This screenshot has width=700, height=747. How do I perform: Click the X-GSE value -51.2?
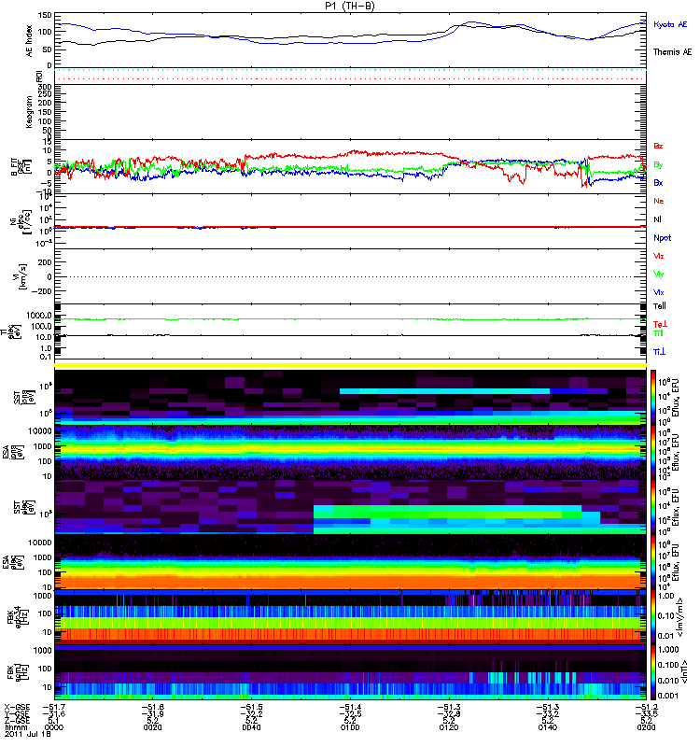coord(646,708)
